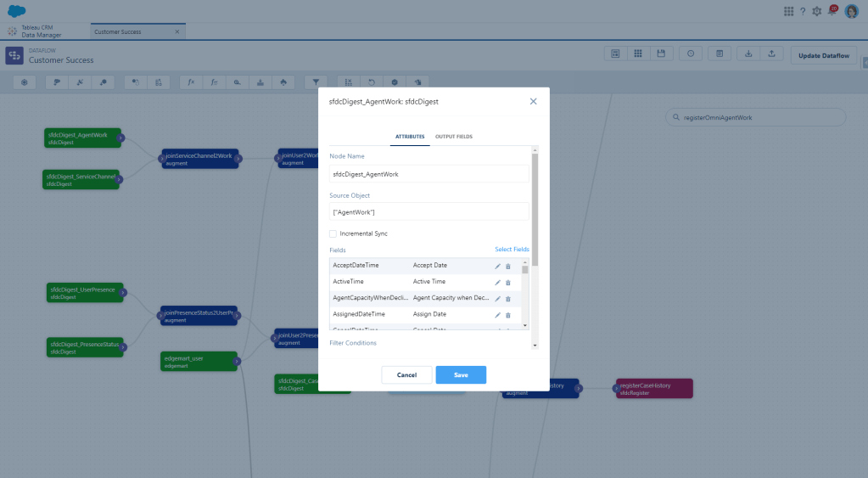Delete the AcceptDateTime field using trash icon
Screen dimensions: 868x478
pos(508,266)
